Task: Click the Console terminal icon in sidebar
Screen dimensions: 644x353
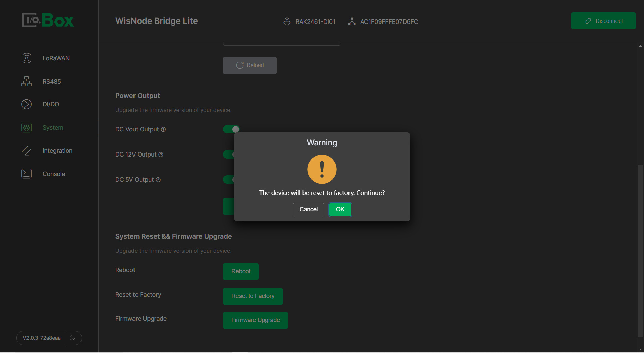Action: pyautogui.click(x=26, y=174)
